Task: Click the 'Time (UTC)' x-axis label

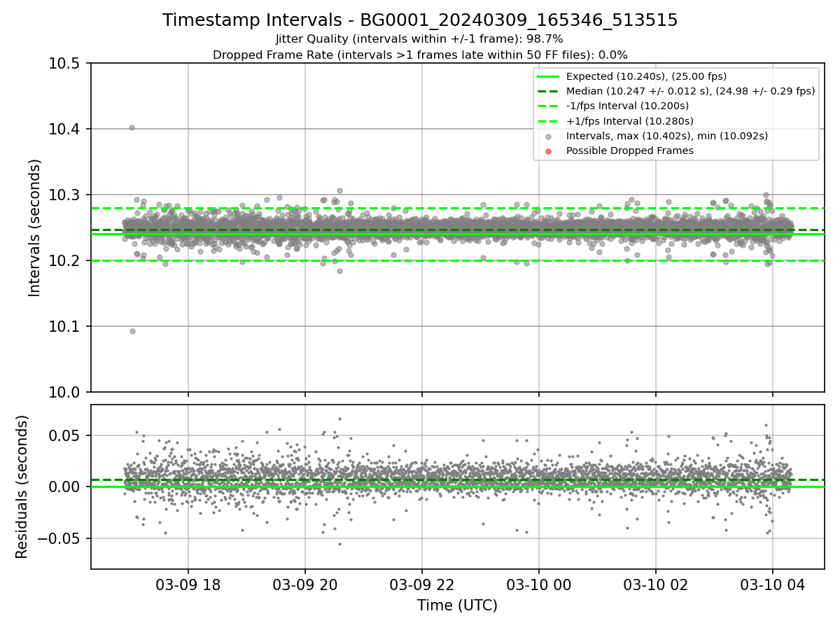Action: tap(457, 605)
